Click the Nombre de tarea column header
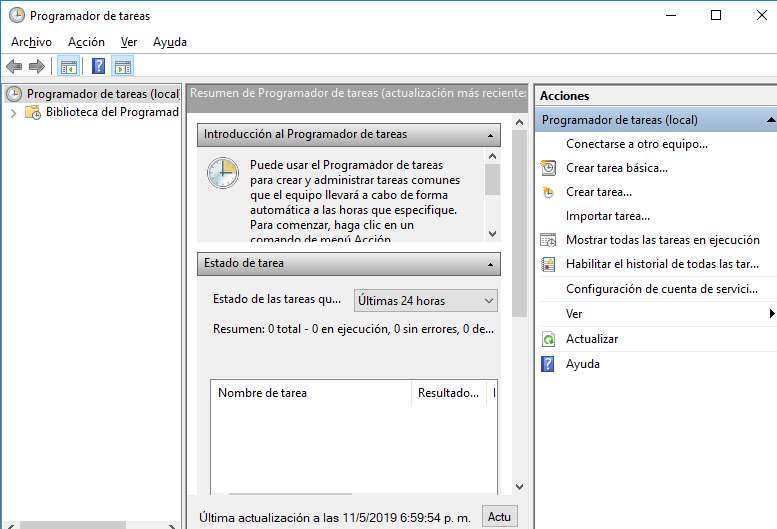Viewport: 777px width, 529px height. pos(311,393)
